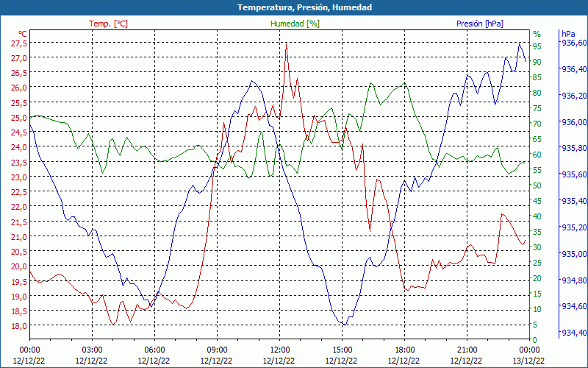This screenshot has height=368, width=588.
Task: Click the '60' humidity axis value
Action: [537, 155]
